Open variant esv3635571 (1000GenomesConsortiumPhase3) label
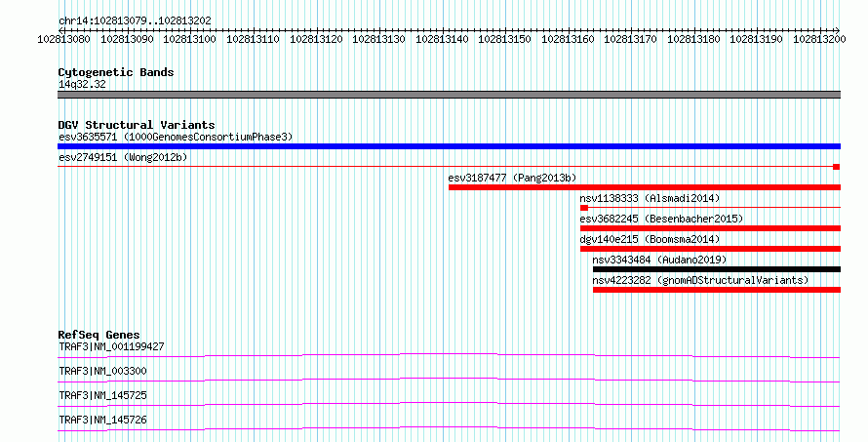 click(176, 137)
